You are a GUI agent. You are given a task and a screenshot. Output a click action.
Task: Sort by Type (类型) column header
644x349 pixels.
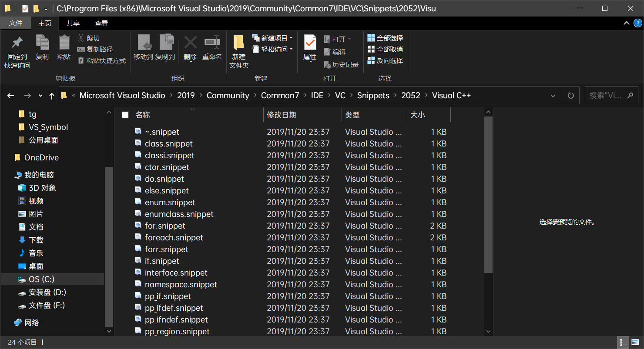point(374,115)
